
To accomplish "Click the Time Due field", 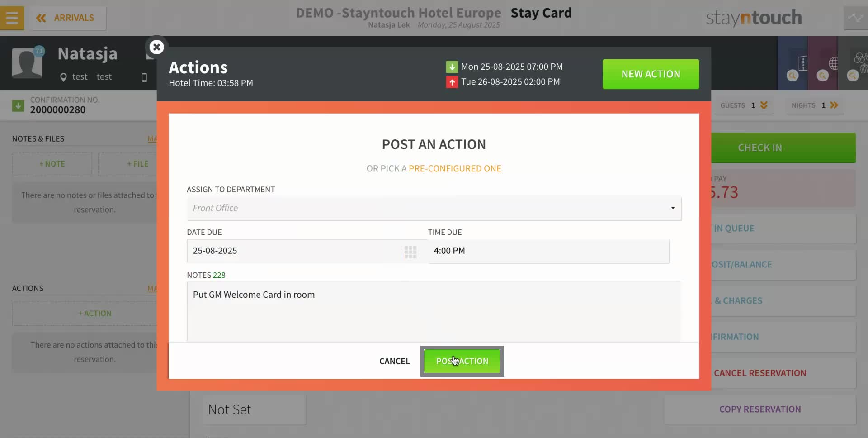I will [548, 251].
